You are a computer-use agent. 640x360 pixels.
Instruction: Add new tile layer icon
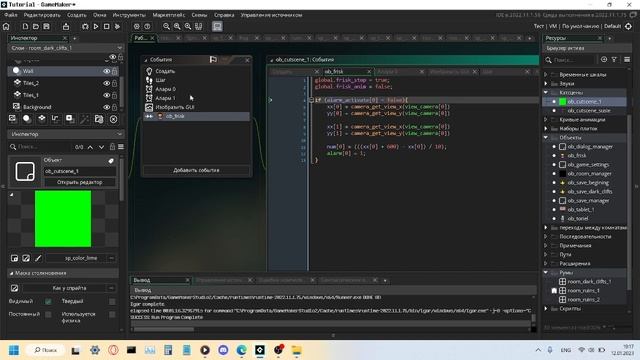pyautogui.click(x=42, y=119)
